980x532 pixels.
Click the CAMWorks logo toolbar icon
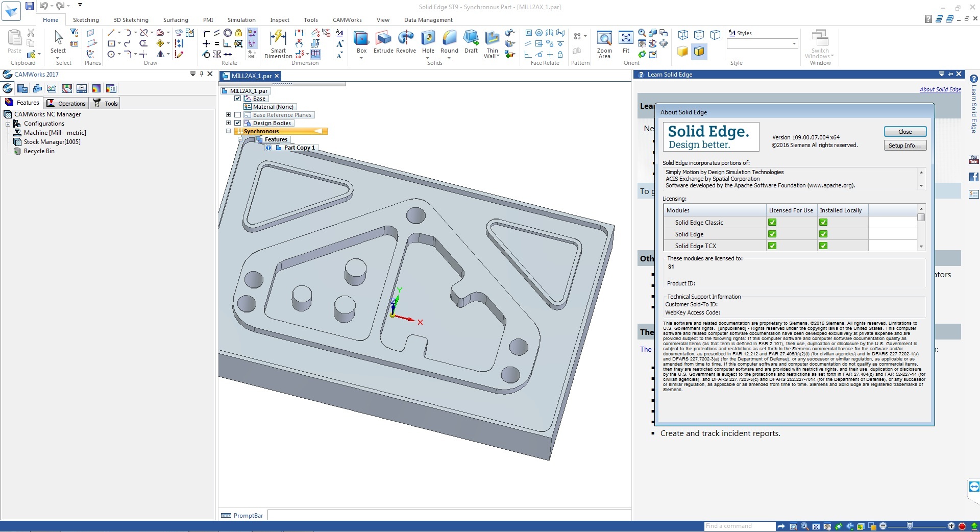(8, 88)
